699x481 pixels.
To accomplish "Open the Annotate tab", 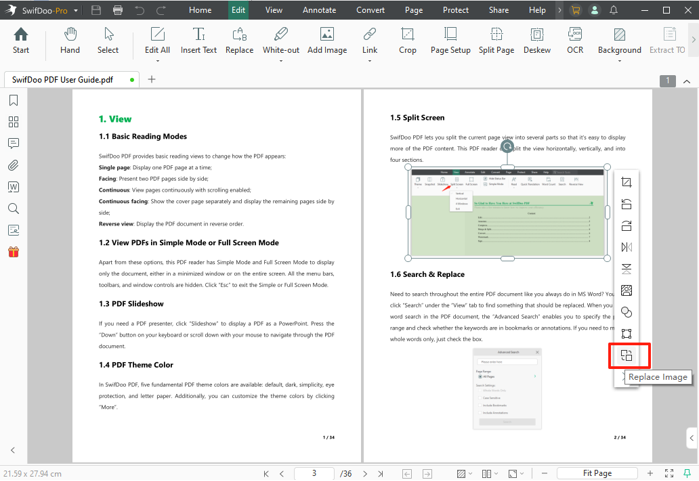I will coord(319,10).
